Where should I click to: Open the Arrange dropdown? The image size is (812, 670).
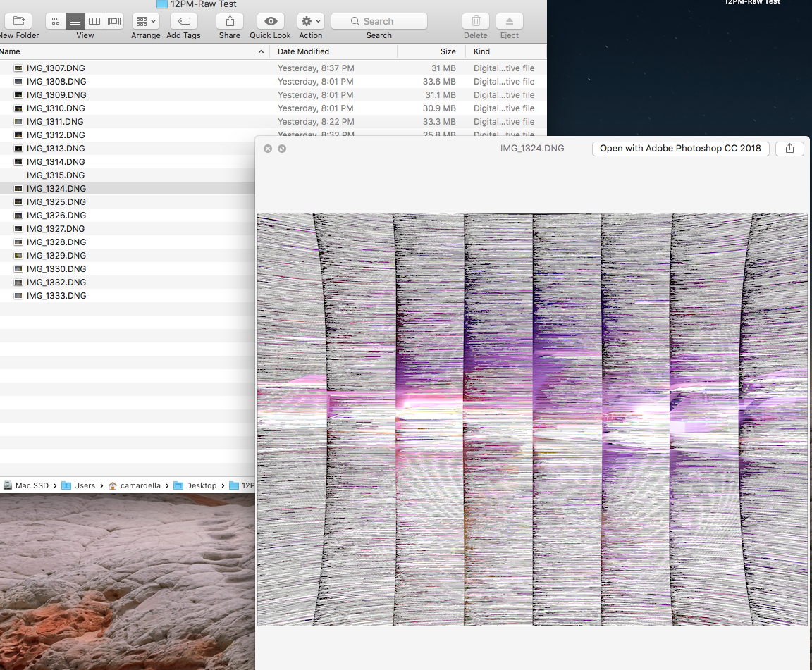[145, 21]
